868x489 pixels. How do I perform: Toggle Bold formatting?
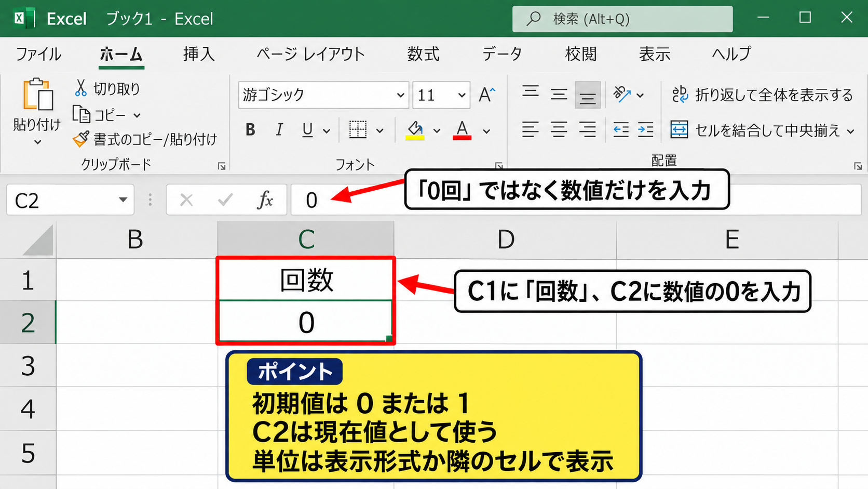click(x=250, y=130)
